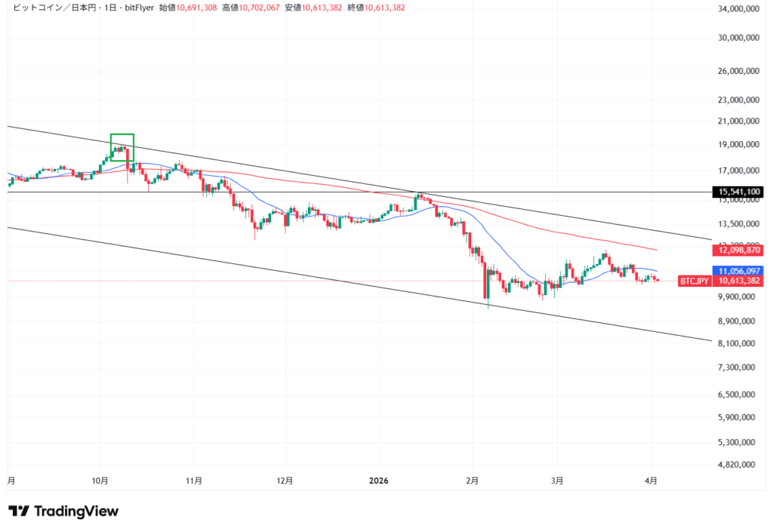Select the lower descending channel trendline
The width and height of the screenshot is (773, 532).
[x=226, y=264]
